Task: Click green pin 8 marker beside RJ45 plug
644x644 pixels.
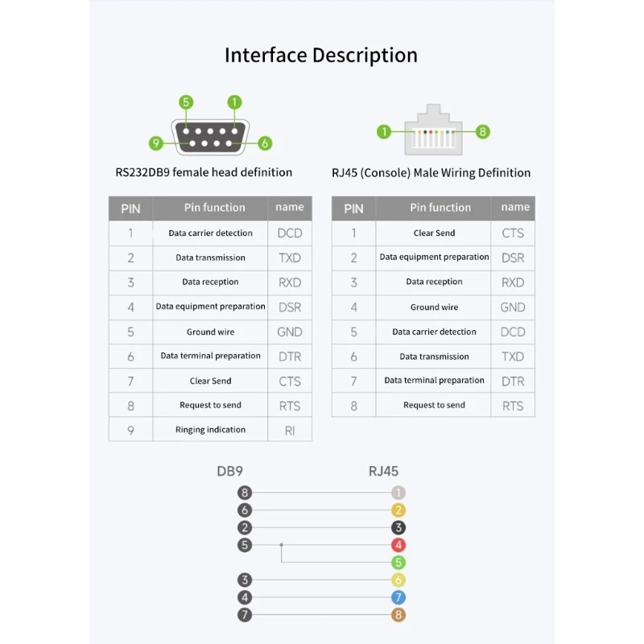Action: (x=482, y=131)
